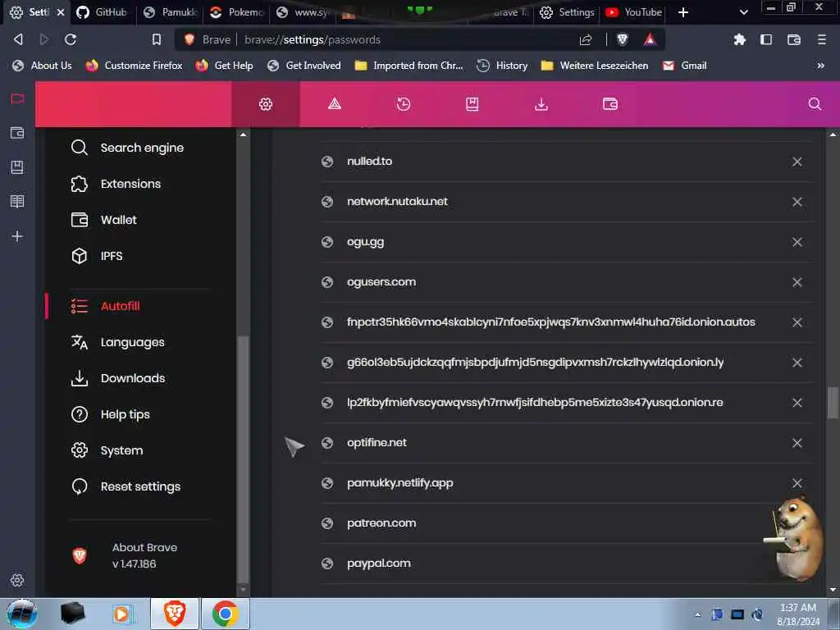The width and height of the screenshot is (840, 630).
Task: Remove the pamukky.netlify.app entry
Action: 797,483
